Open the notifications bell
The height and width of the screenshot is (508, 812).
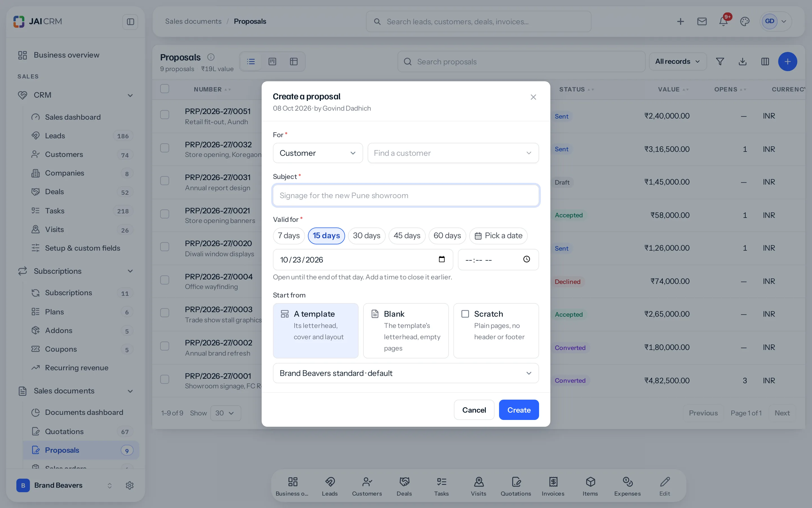pyautogui.click(x=723, y=21)
